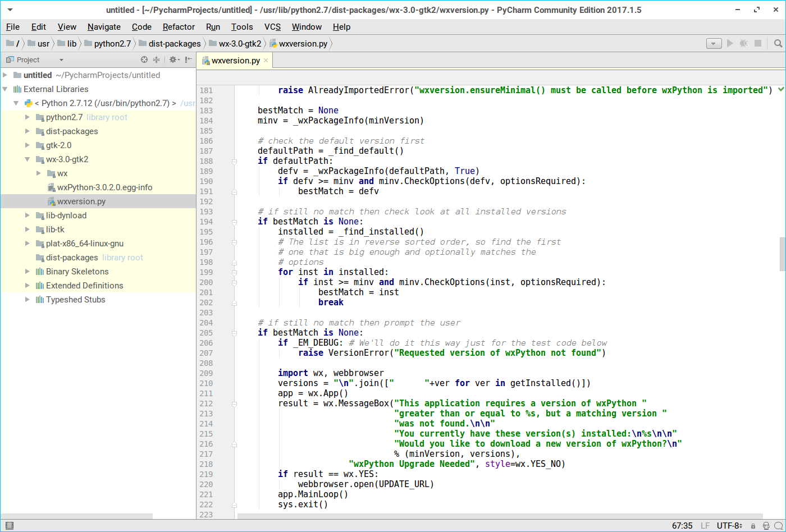Viewport: 786px width, 532px height.
Task: Open Search Everywhere magnifier icon
Action: pos(778,43)
